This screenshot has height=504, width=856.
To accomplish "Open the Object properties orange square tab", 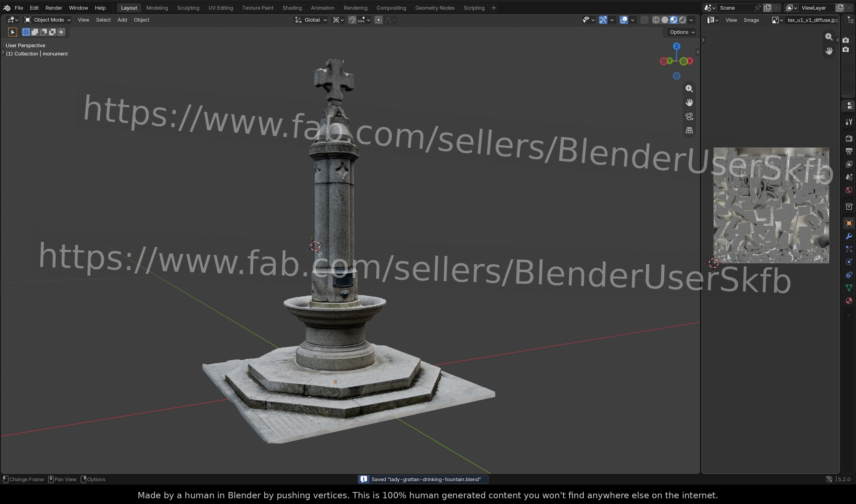I will point(849,223).
